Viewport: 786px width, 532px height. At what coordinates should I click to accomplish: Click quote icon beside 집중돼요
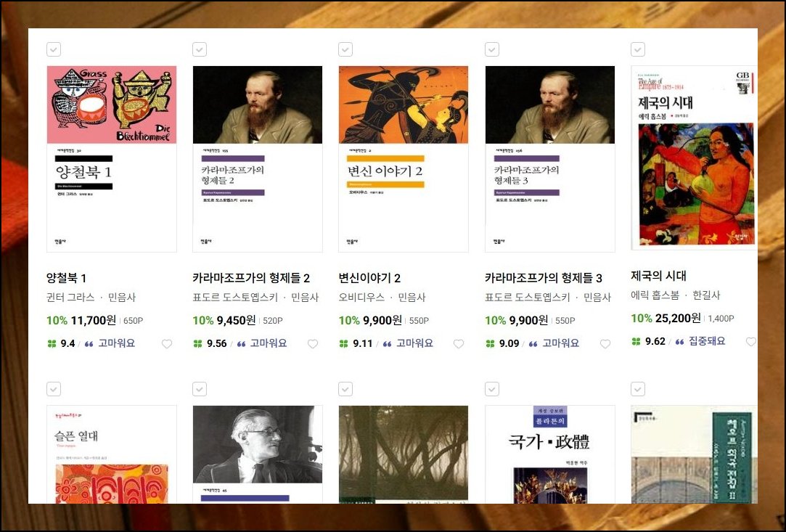[680, 341]
